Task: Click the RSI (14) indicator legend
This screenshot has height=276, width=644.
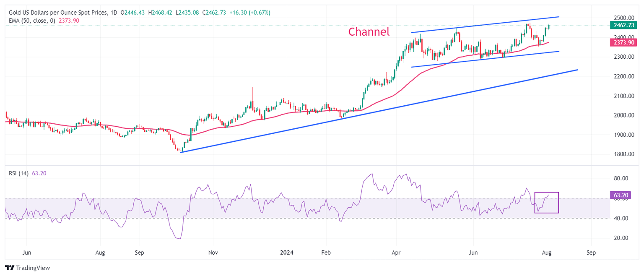Action: tap(19, 173)
